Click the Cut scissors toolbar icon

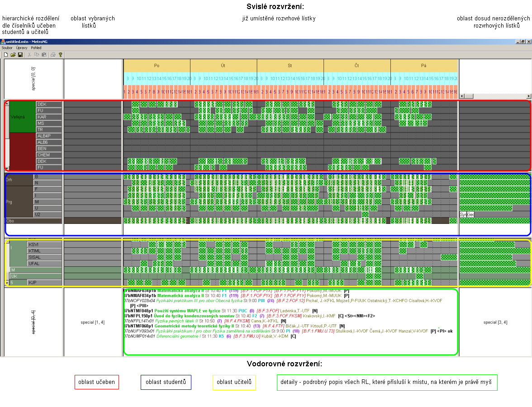(30, 55)
